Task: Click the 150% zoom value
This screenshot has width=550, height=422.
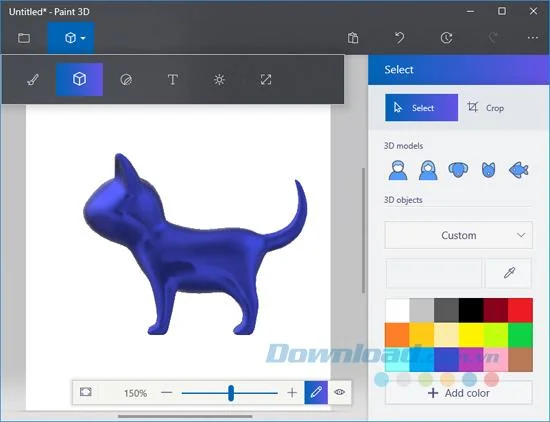Action: 135,393
